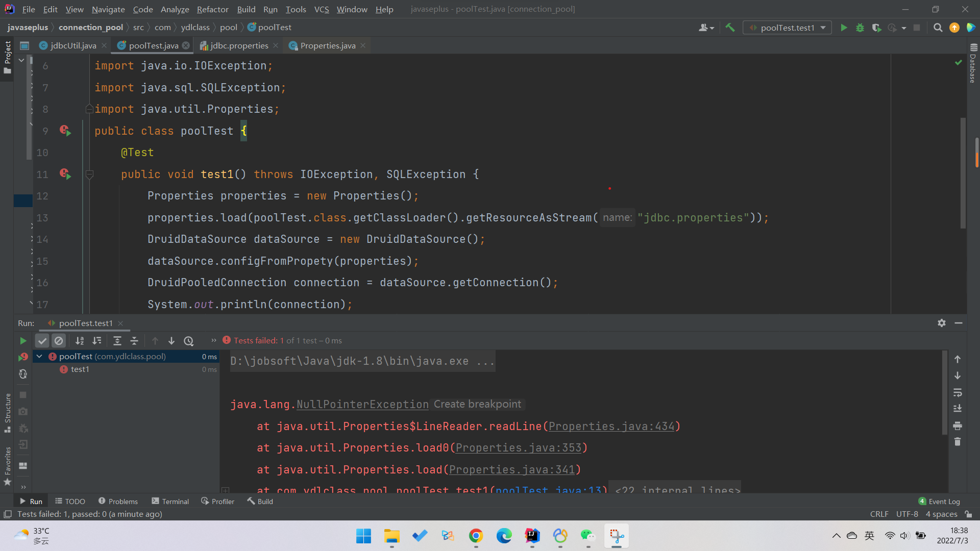Collapse the poolTest test tree node
Viewport: 980px width, 551px height.
pos(39,356)
